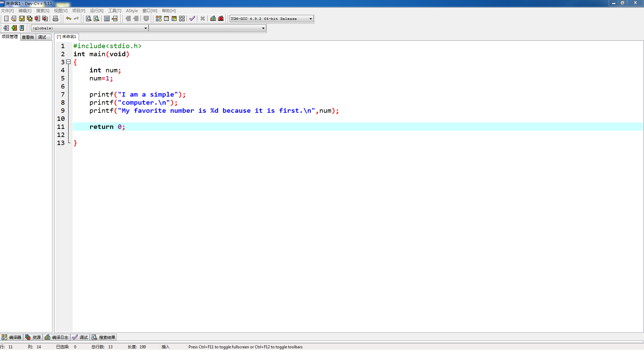Click the Go to function icon

pos(107,19)
